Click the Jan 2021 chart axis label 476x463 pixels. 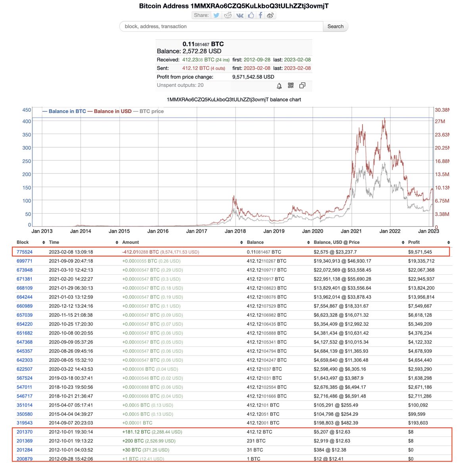[x=351, y=231]
